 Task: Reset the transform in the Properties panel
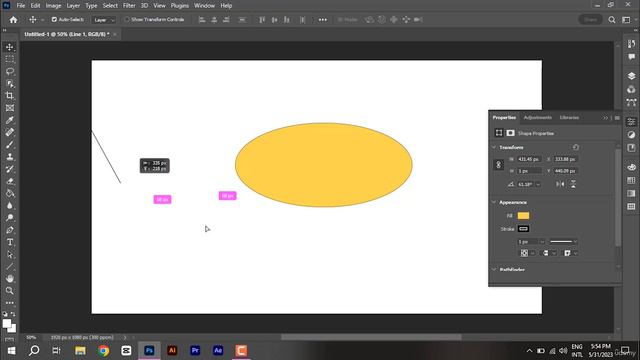pyautogui.click(x=576, y=147)
